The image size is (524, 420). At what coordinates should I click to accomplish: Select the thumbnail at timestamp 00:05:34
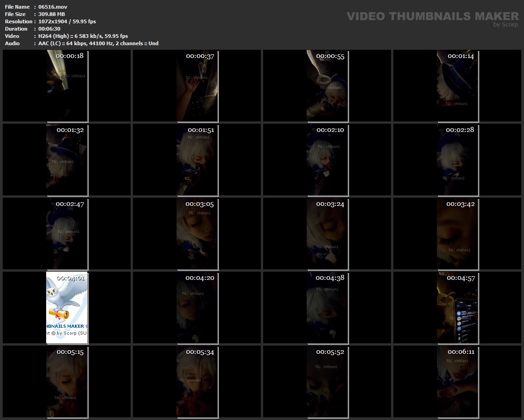pyautogui.click(x=197, y=382)
